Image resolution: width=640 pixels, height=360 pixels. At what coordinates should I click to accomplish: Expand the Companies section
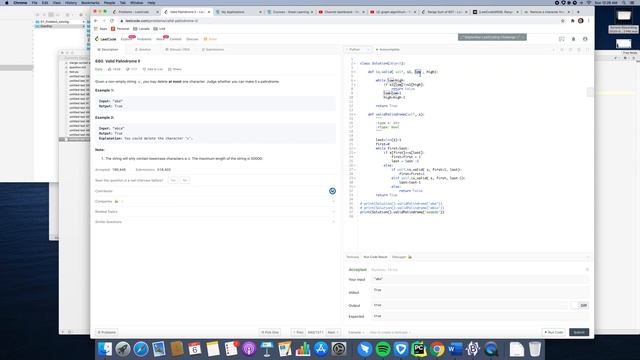tap(215, 201)
